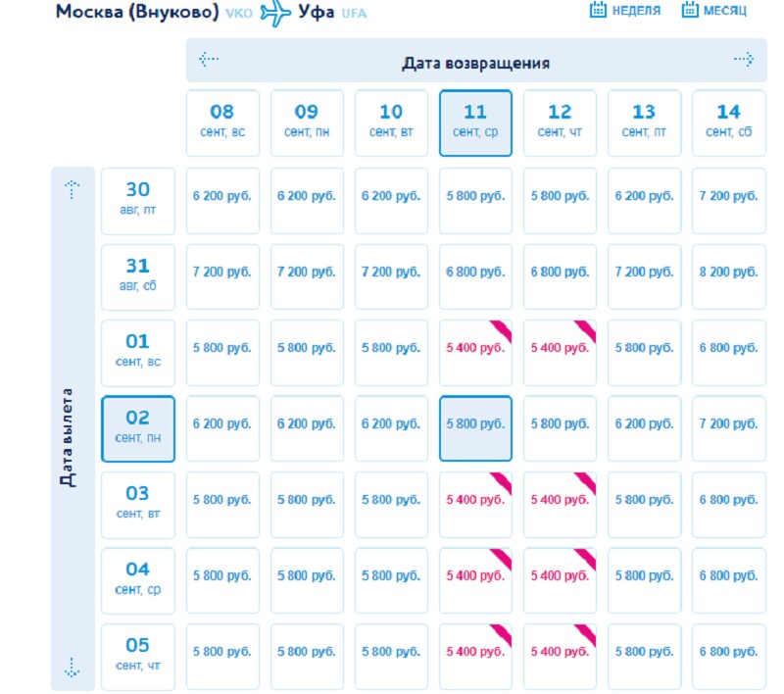Click the airplane icon between Moscow and Ufa
The height and width of the screenshot is (694, 784).
coord(276,14)
